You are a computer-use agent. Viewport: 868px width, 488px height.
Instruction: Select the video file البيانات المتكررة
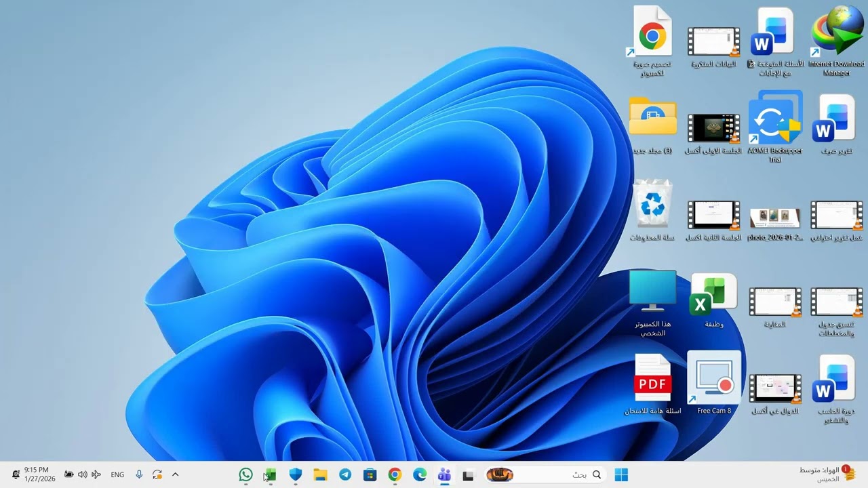(x=713, y=46)
